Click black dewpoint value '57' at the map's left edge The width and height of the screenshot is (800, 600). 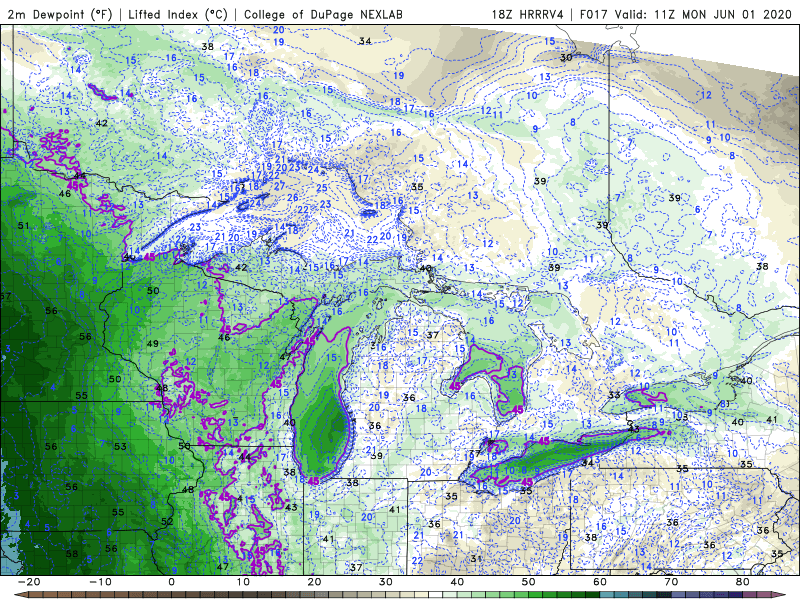(6, 296)
